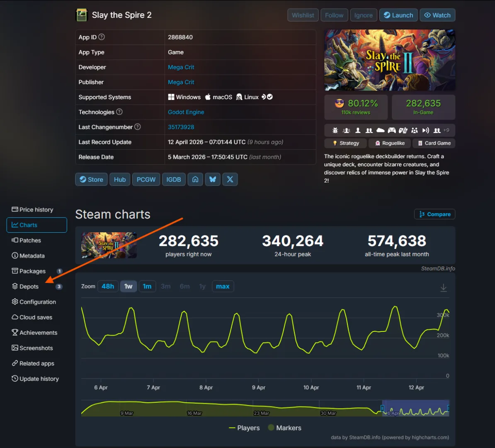Switch chart zoom to max range
Image resolution: width=495 pixels, height=448 pixels.
click(x=223, y=286)
